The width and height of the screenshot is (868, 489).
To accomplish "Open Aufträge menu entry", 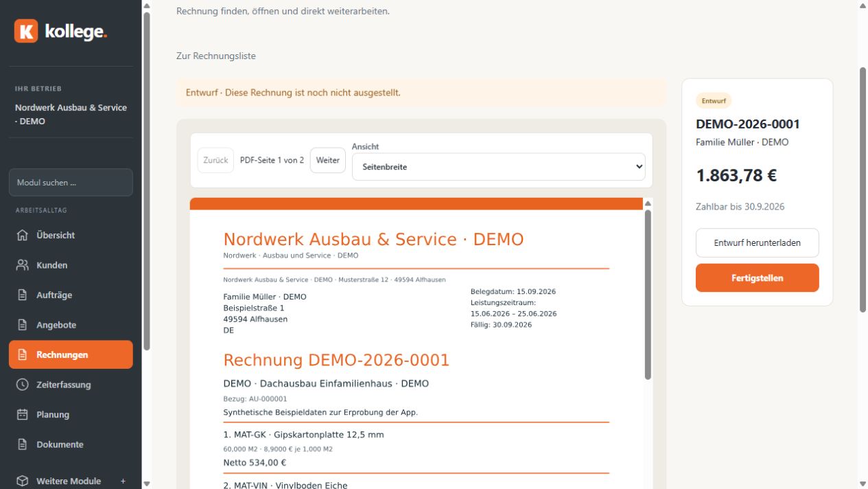I will point(71,295).
